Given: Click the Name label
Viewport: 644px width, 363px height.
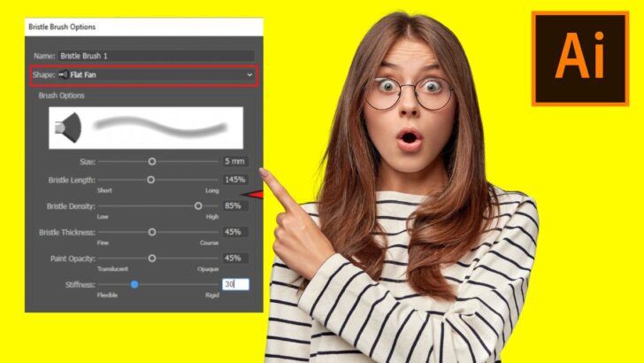Looking at the screenshot, I should coord(44,56).
